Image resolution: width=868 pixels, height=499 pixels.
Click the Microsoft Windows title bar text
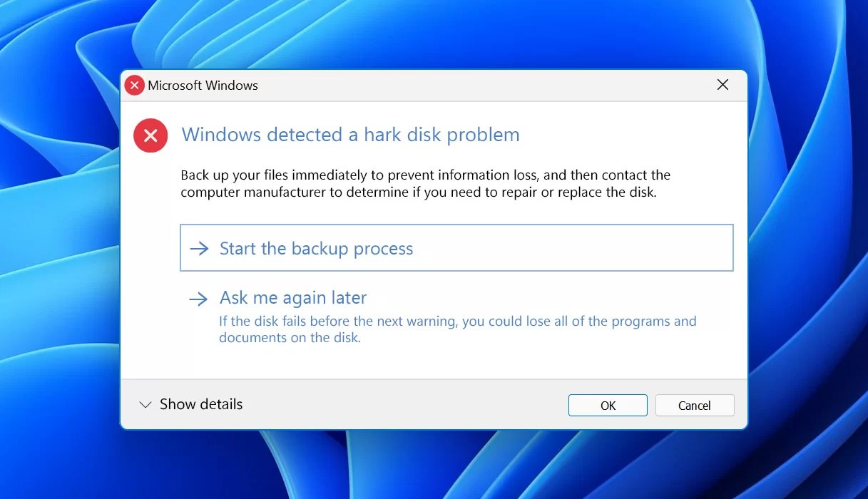(x=202, y=85)
